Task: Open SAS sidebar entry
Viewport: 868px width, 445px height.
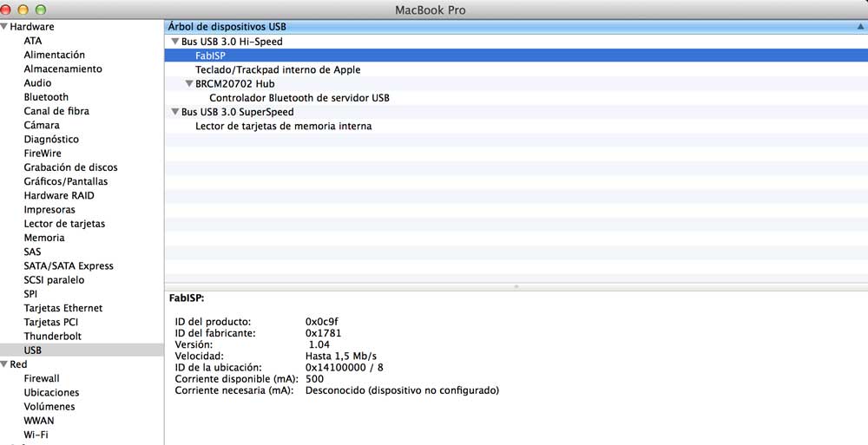Action: 32,252
